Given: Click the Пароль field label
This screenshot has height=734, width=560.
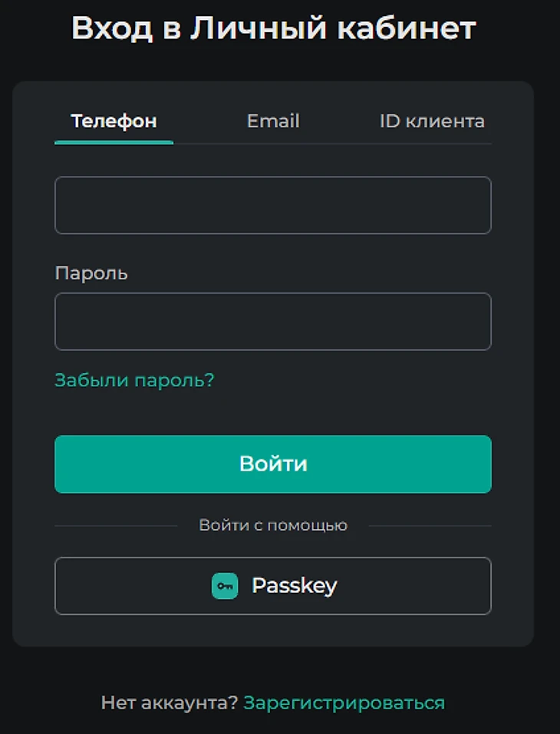Looking at the screenshot, I should pos(91,273).
